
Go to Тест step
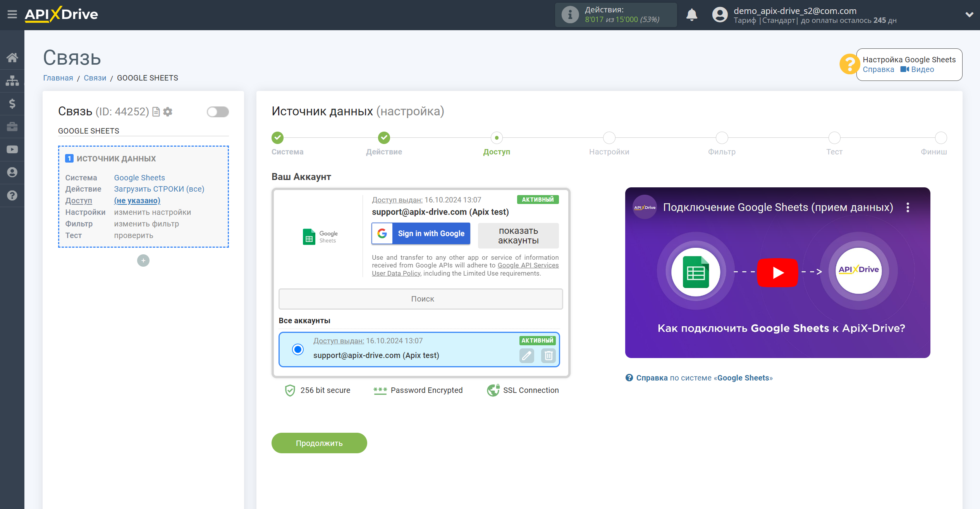click(x=834, y=138)
